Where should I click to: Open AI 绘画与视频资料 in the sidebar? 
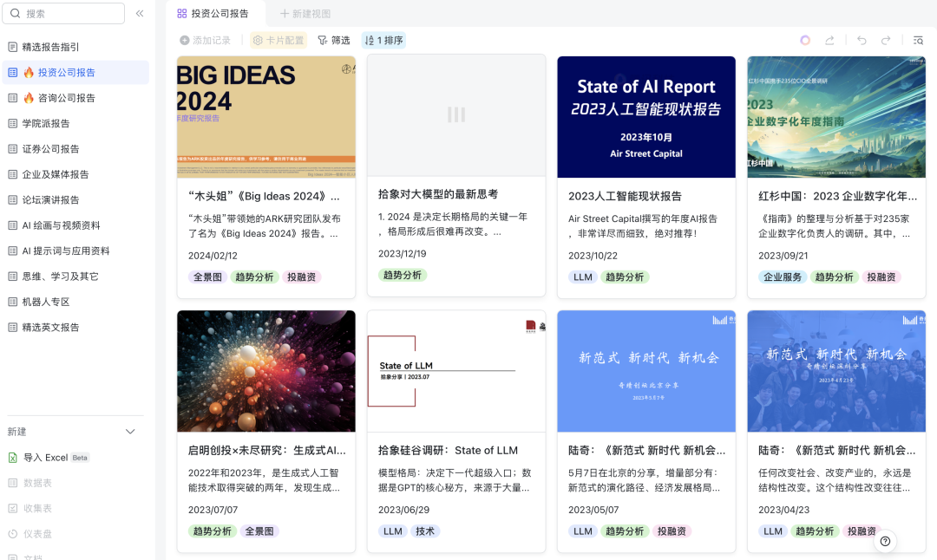(x=75, y=225)
